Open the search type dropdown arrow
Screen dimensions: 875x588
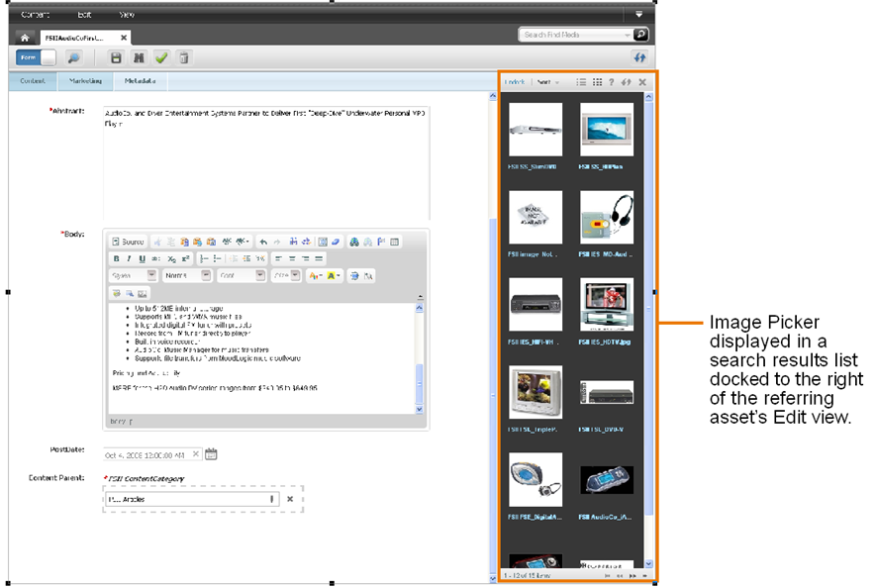tap(628, 36)
